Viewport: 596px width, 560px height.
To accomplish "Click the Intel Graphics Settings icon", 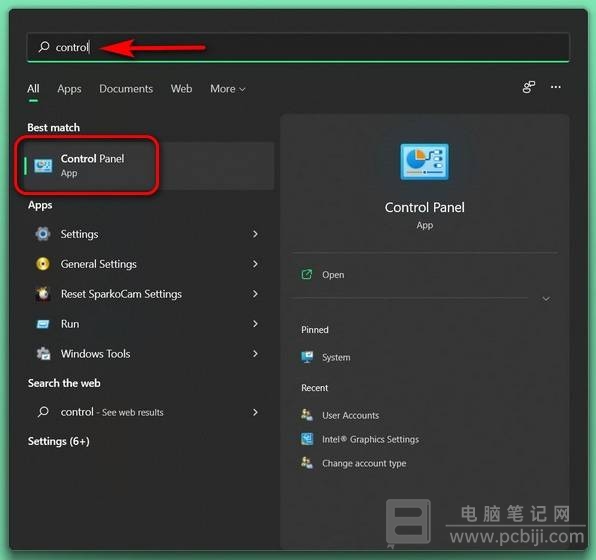I will pyautogui.click(x=307, y=439).
